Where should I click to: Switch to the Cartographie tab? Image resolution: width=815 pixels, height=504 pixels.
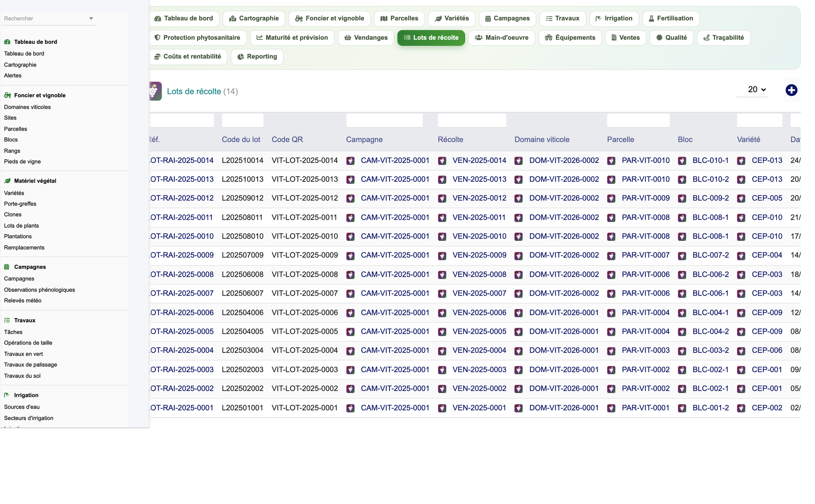(254, 18)
